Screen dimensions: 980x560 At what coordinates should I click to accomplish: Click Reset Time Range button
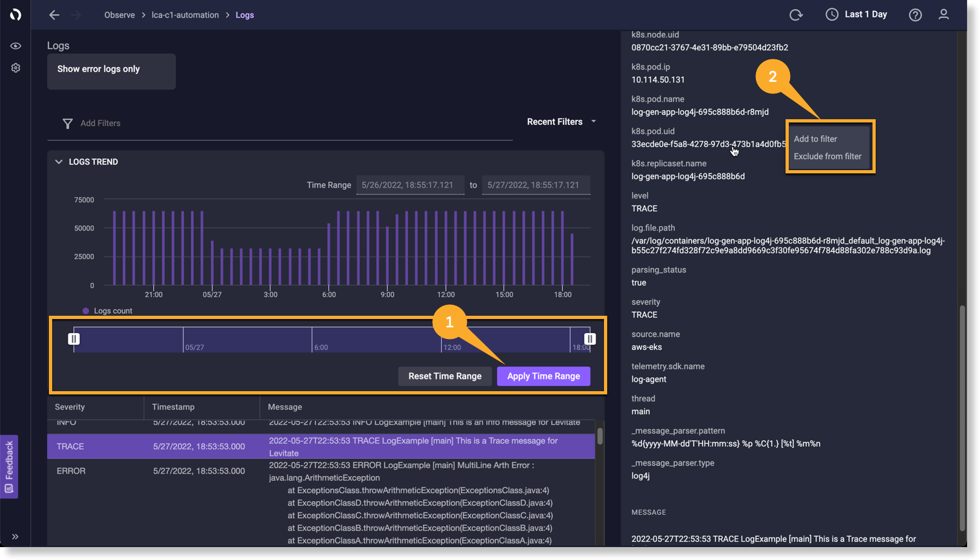[445, 376]
